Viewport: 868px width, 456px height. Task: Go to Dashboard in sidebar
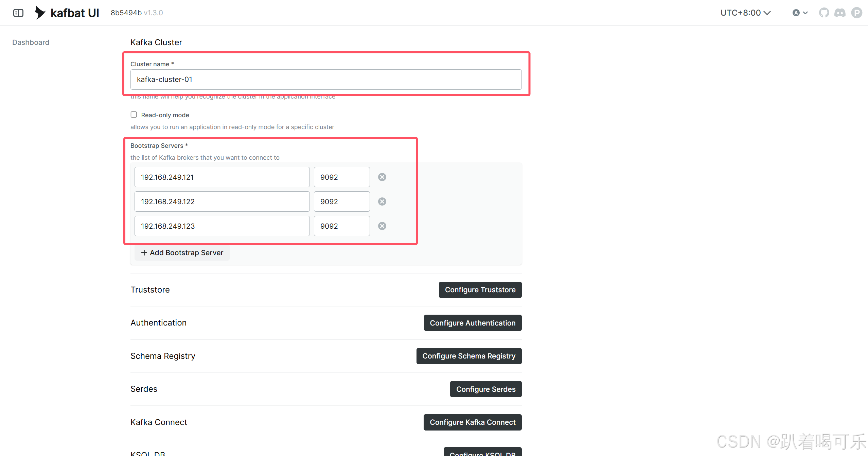31,42
